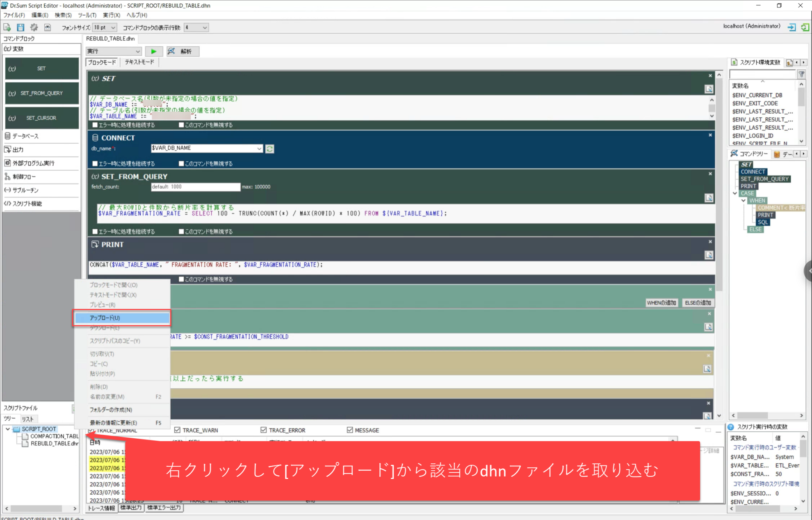Open the 制御フロー command category

[26, 176]
